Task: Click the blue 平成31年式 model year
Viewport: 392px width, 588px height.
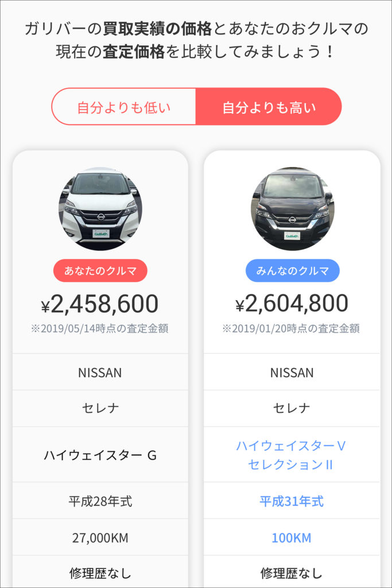Action: [x=292, y=501]
